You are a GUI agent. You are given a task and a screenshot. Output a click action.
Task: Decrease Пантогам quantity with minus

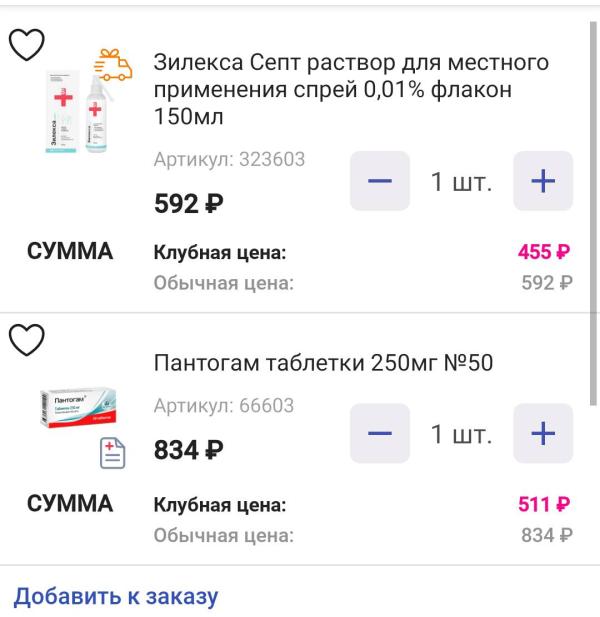[x=380, y=433]
